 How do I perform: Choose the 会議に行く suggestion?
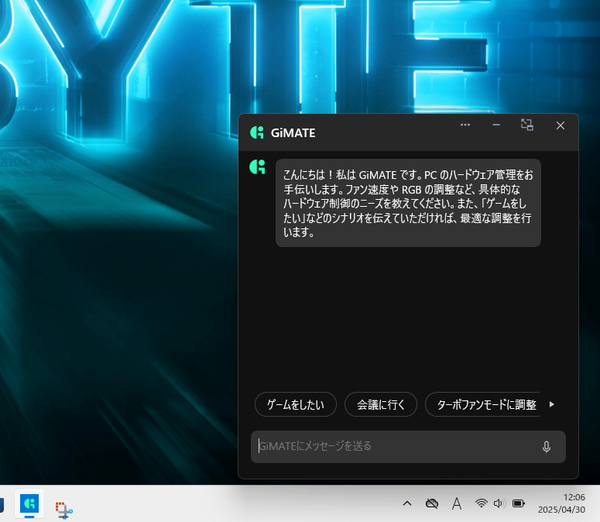pos(381,405)
